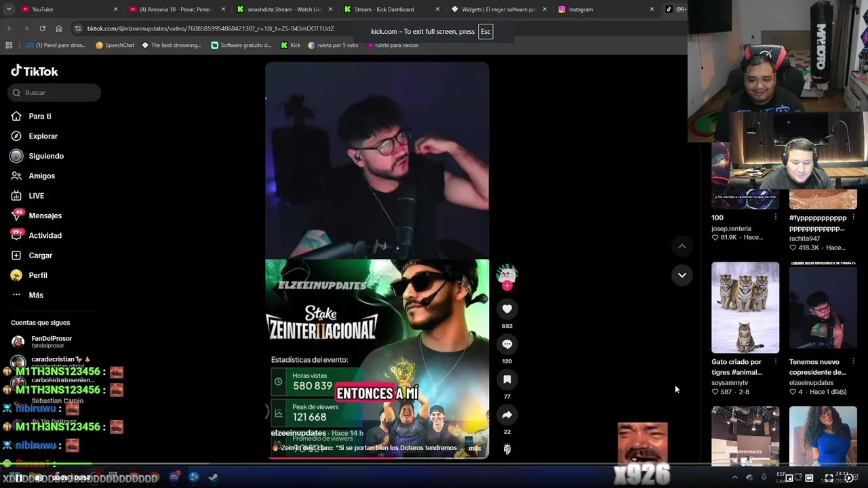
Task: Open the SpeechChat bookmark
Action: coord(115,45)
